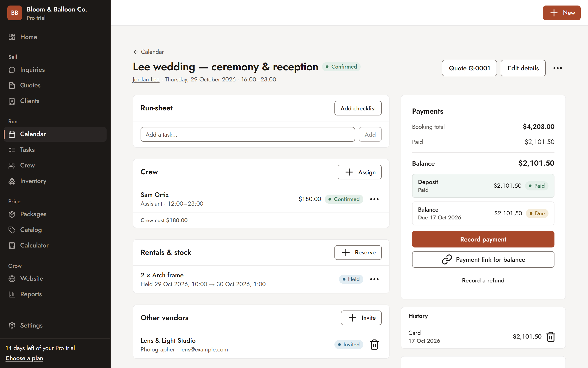Image resolution: width=588 pixels, height=368 pixels.
Task: Focus the Add a task field
Action: (248, 134)
